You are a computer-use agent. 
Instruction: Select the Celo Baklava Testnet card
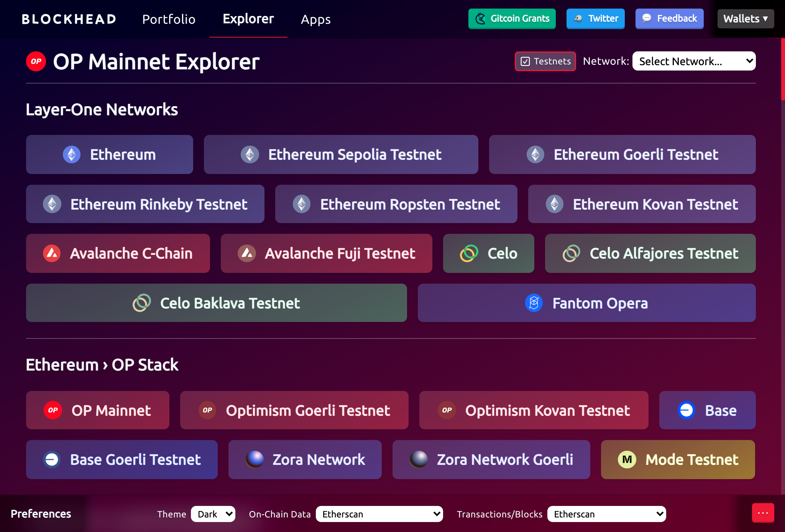[216, 303]
